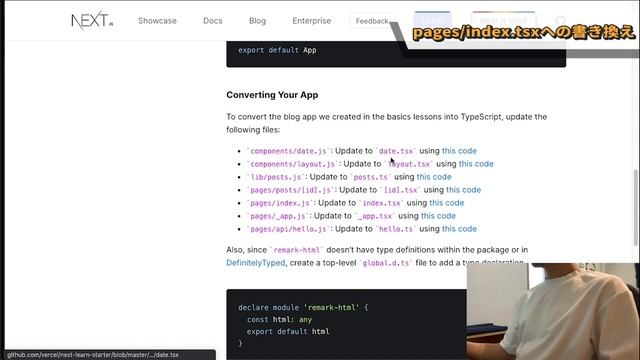The width and height of the screenshot is (640, 360).
Task: Open 'this code' link for index.tsx
Action: click(447, 203)
